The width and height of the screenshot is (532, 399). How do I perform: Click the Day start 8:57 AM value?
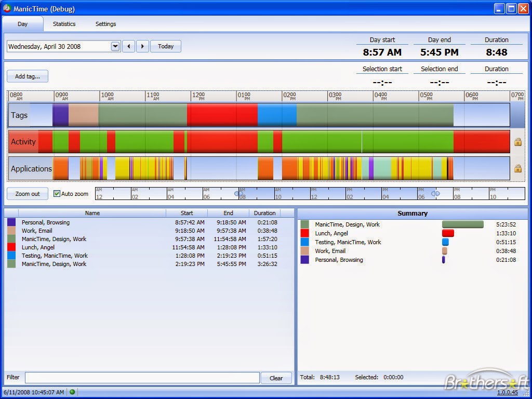pos(382,52)
